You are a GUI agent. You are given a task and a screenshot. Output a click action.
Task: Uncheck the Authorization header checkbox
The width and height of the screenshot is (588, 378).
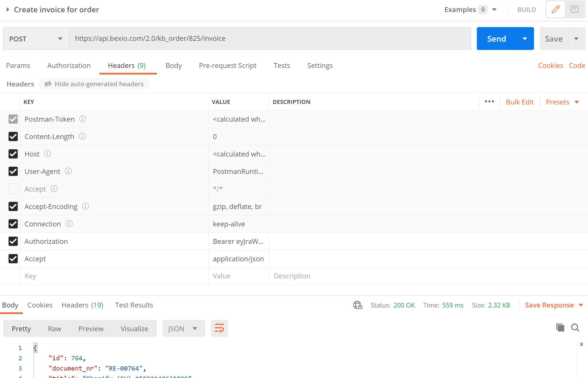point(13,241)
